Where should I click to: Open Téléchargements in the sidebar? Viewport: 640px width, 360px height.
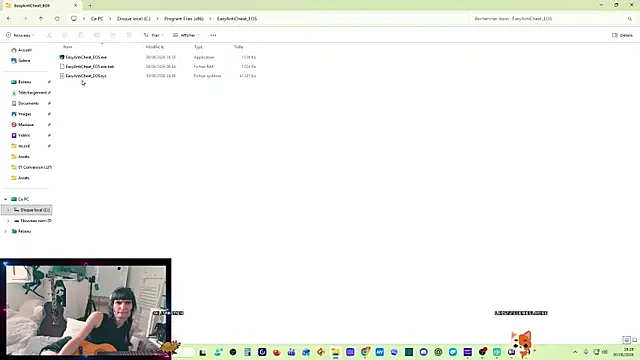point(32,93)
